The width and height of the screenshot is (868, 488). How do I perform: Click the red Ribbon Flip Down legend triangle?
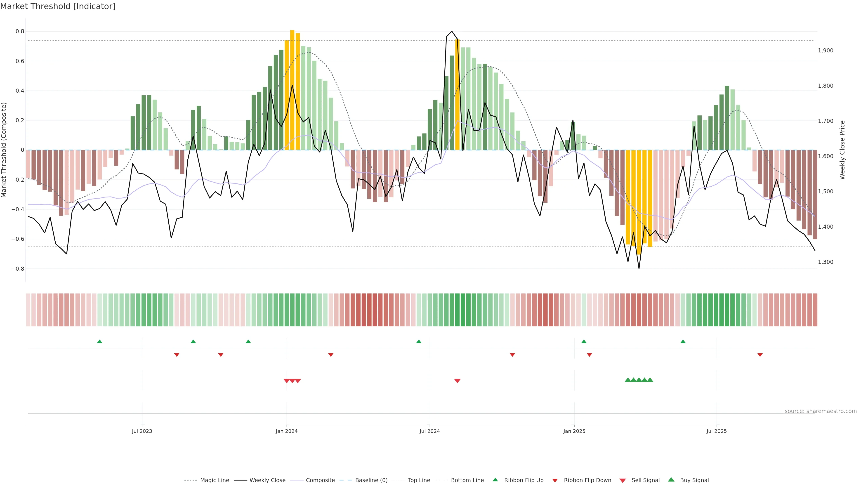[x=555, y=480]
